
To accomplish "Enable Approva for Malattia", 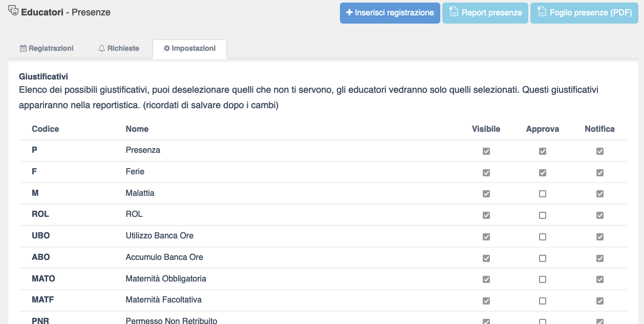I will [x=543, y=194].
